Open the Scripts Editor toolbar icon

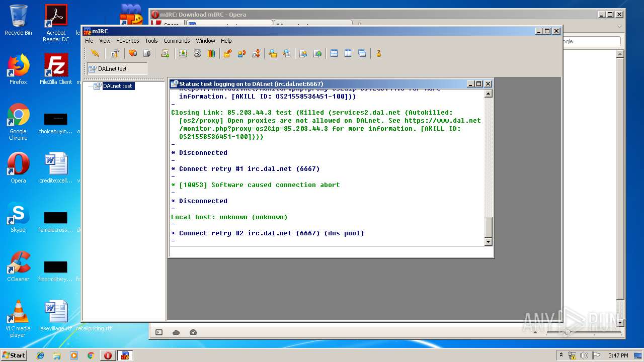pos(165,53)
